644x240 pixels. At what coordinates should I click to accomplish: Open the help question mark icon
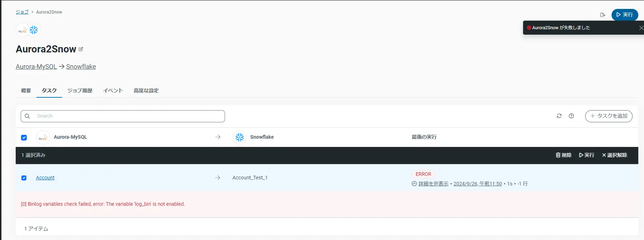point(571,116)
